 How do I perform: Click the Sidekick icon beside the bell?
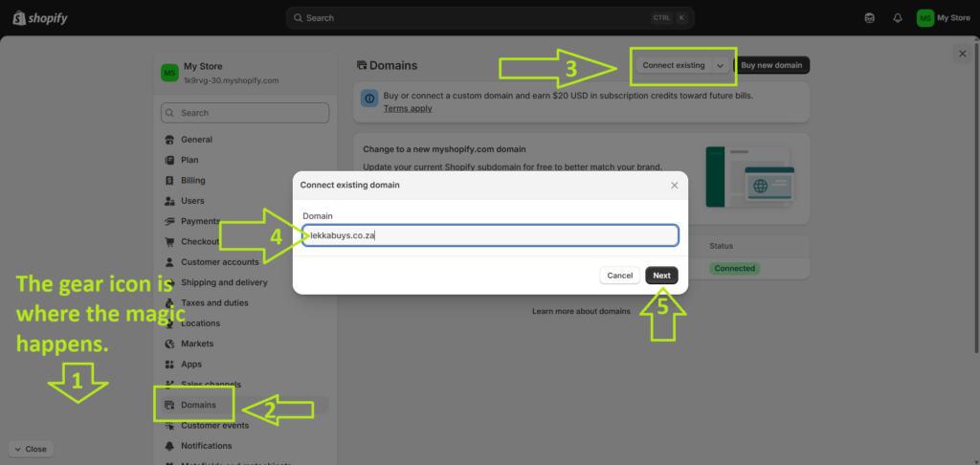click(869, 17)
